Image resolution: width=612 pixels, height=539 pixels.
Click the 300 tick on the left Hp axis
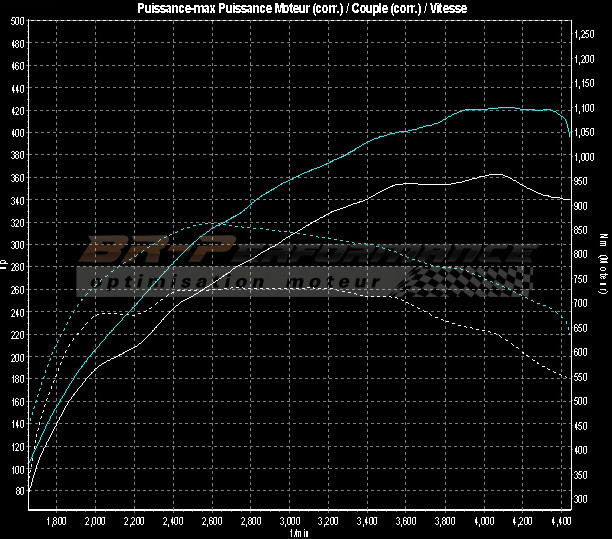pyautogui.click(x=17, y=244)
